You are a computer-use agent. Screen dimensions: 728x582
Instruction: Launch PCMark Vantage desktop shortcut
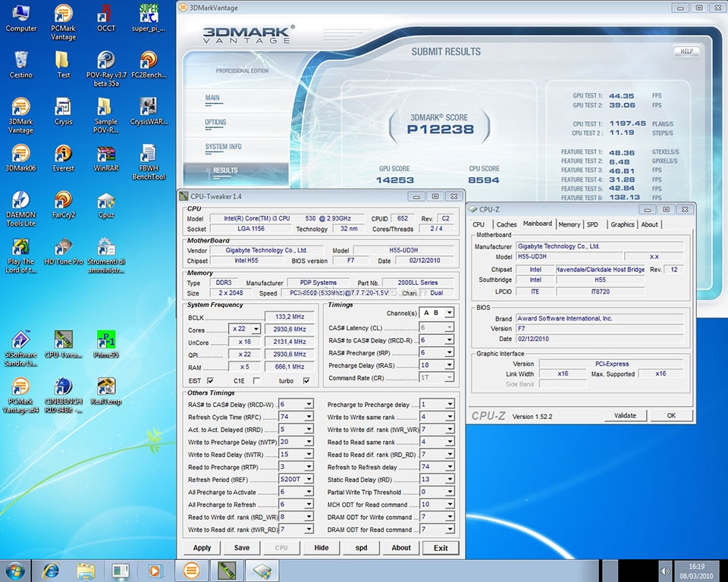coord(63,22)
